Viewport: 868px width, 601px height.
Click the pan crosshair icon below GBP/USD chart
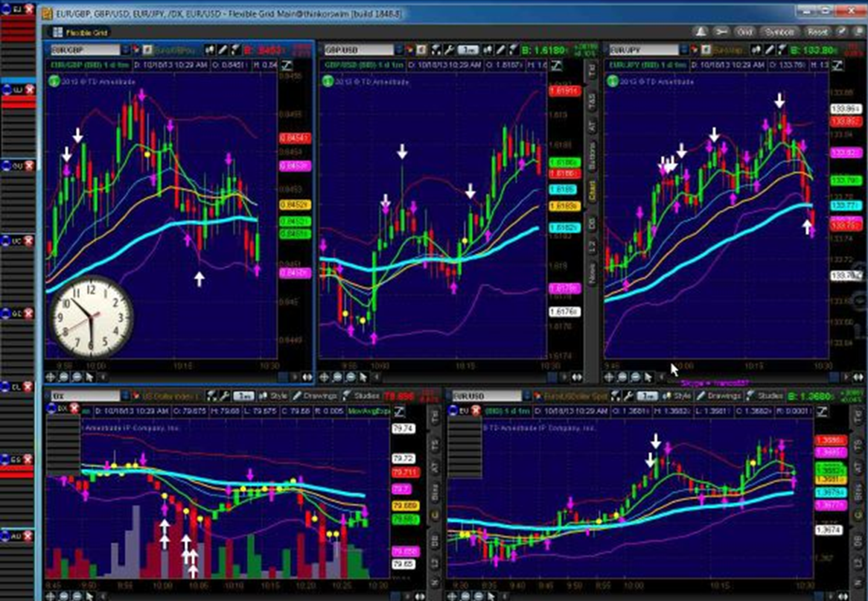tap(324, 377)
